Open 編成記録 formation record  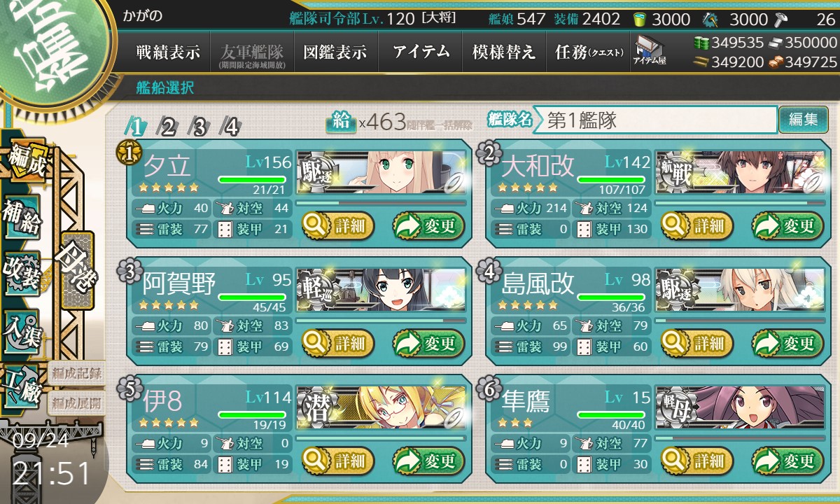[x=76, y=372]
